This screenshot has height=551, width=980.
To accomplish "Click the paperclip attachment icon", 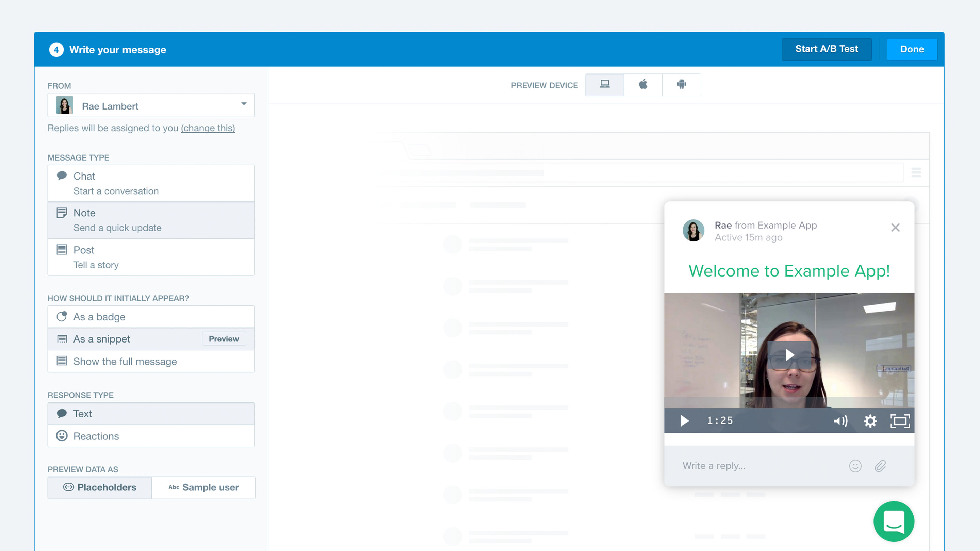I will (880, 466).
